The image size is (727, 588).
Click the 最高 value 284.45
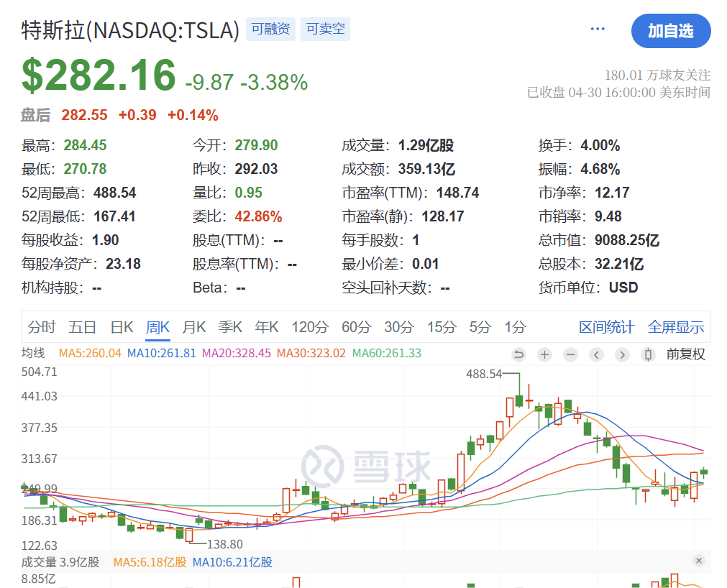85,145
